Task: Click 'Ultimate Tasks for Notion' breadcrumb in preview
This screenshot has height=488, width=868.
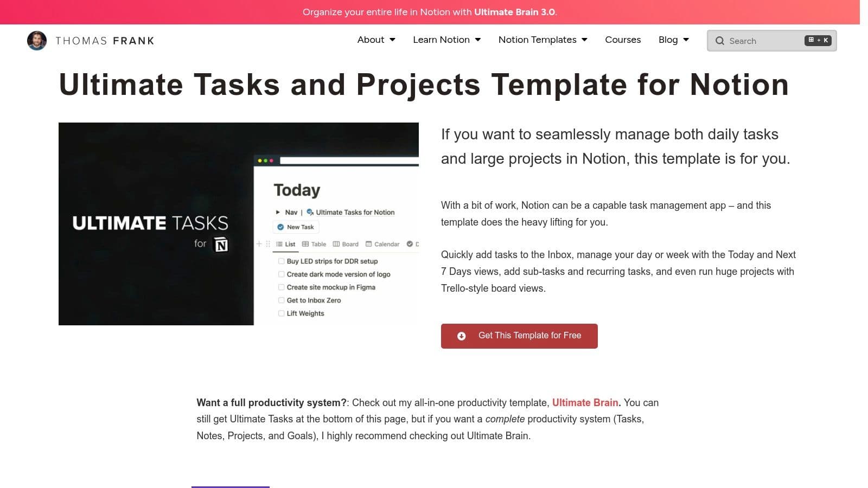Action: point(350,212)
